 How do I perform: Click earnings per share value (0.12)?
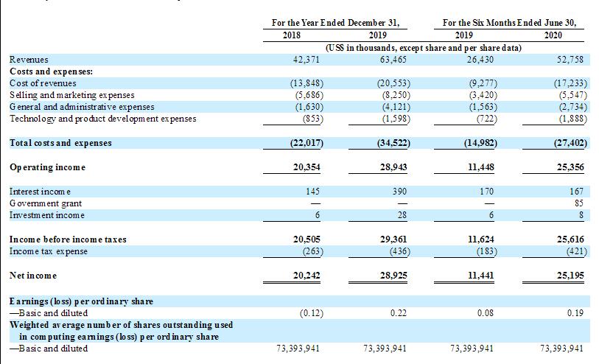pos(312,313)
